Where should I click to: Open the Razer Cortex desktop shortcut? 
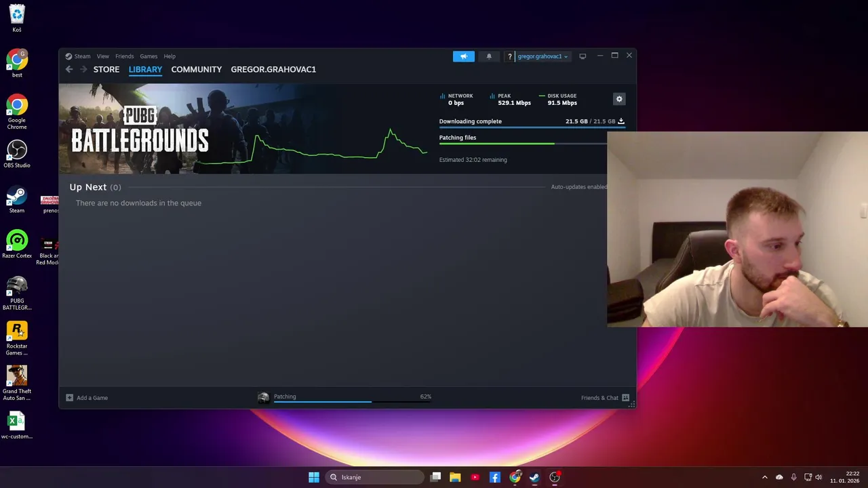click(17, 245)
